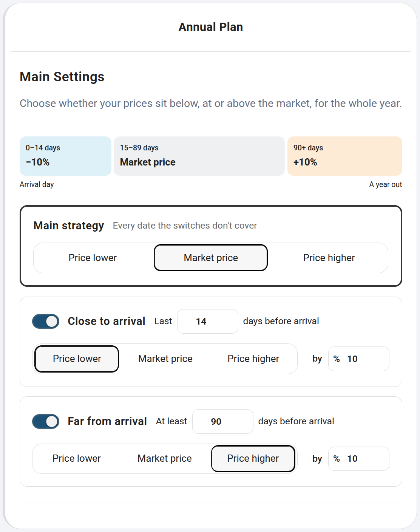Image resolution: width=420 pixels, height=532 pixels.
Task: Click the Main Settings heading
Action: coord(62,77)
